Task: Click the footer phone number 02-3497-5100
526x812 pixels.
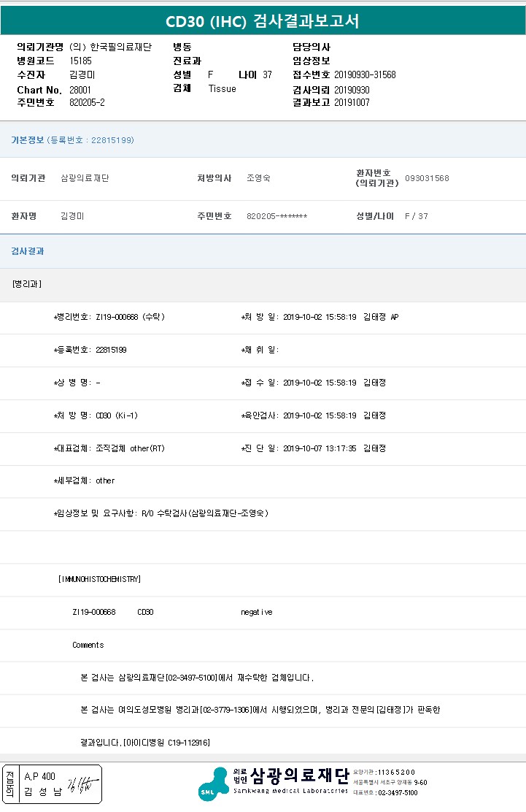Action: [398, 793]
